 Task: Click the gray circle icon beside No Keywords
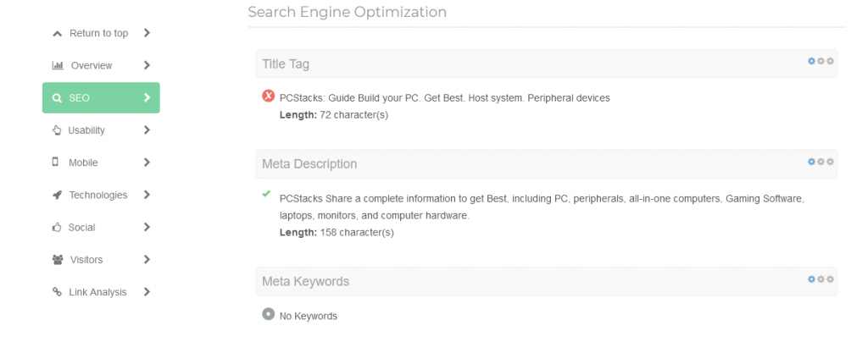pyautogui.click(x=269, y=314)
